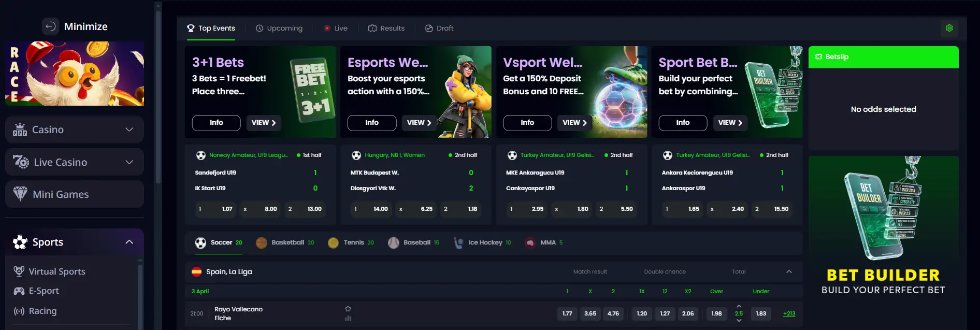Viewport: 980px width, 330px height.
Task: Open the +213 more markets link
Action: (x=789, y=313)
